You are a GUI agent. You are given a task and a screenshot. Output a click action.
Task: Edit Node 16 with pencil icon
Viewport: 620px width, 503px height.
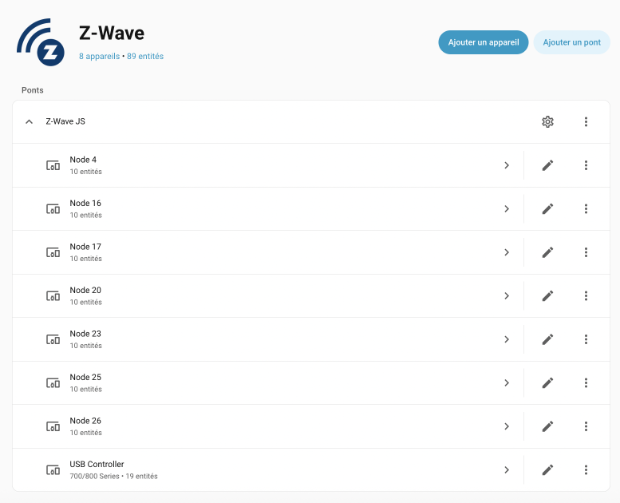pyautogui.click(x=547, y=209)
